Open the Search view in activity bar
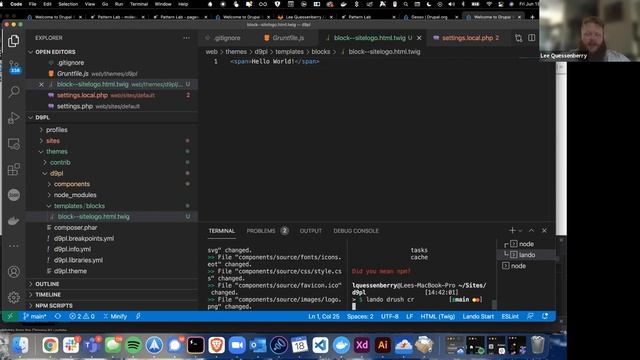This screenshot has height=360, width=640. coord(14,91)
